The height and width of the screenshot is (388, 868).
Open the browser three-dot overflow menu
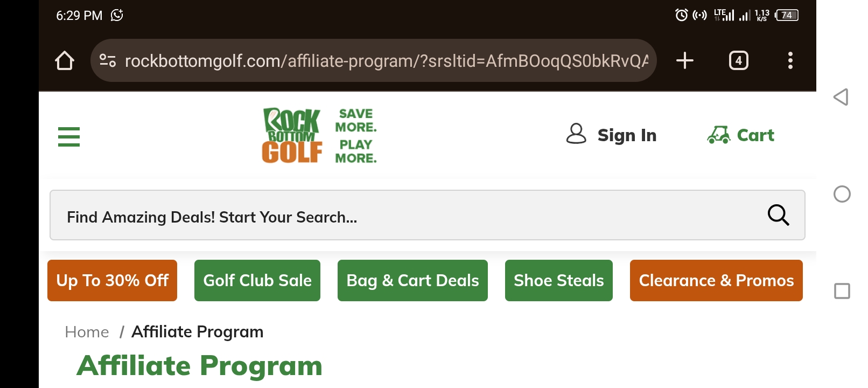790,60
